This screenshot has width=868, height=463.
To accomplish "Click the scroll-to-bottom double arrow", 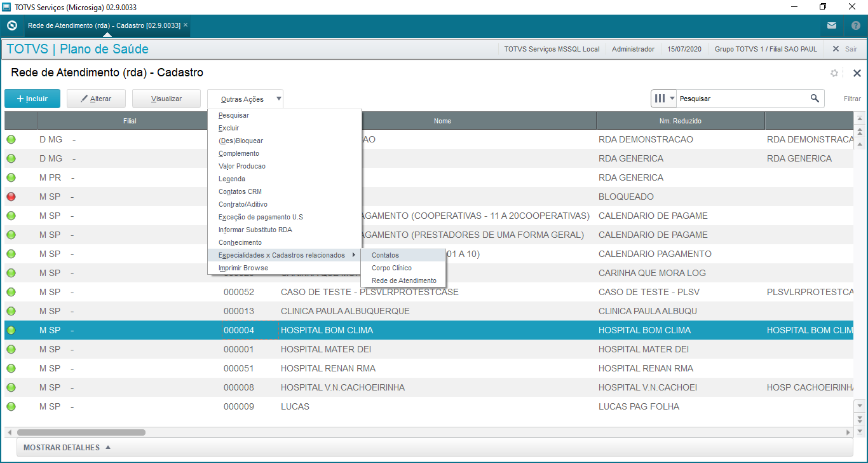I will [x=860, y=418].
